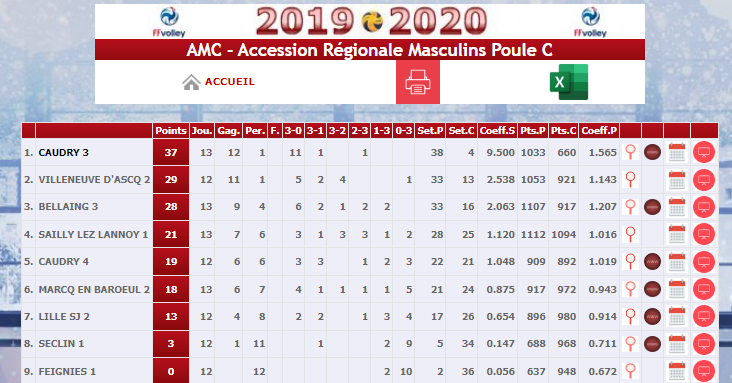Click team name LILLE SJ 2
The height and width of the screenshot is (383, 732).
(x=64, y=317)
